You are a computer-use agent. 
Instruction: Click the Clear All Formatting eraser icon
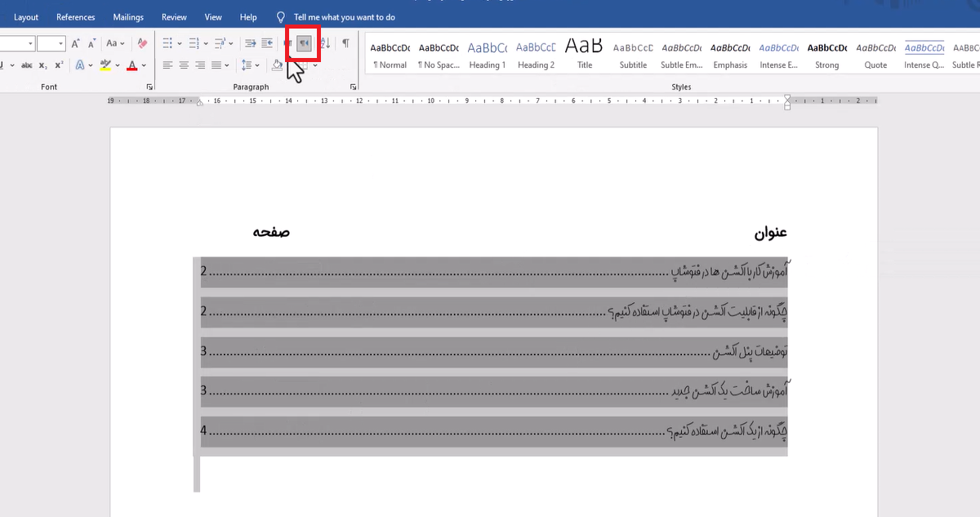click(x=143, y=43)
